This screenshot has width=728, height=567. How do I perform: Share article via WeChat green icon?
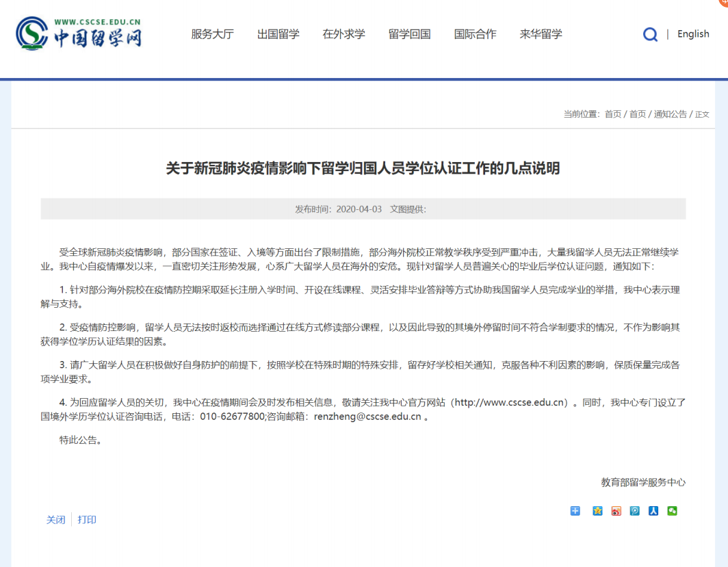pos(673,511)
